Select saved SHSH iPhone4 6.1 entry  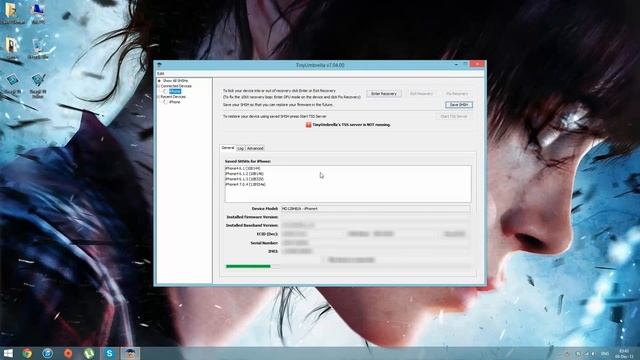click(243, 168)
